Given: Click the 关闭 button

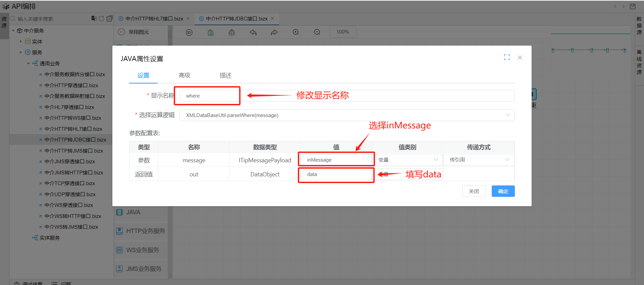Looking at the screenshot, I should coord(474,191).
